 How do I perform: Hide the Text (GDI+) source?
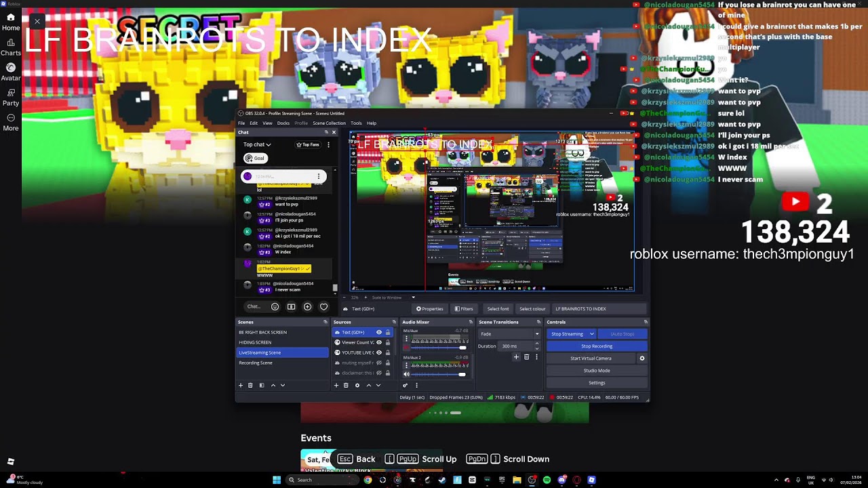pos(379,332)
